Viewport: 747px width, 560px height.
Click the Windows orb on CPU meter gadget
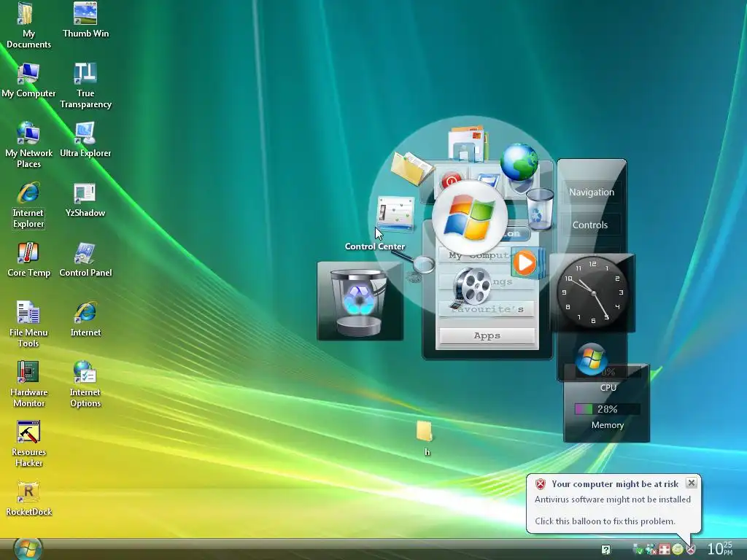point(591,359)
